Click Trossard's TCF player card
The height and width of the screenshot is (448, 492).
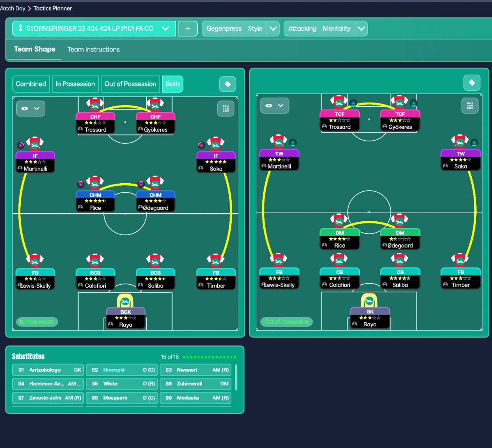click(340, 121)
